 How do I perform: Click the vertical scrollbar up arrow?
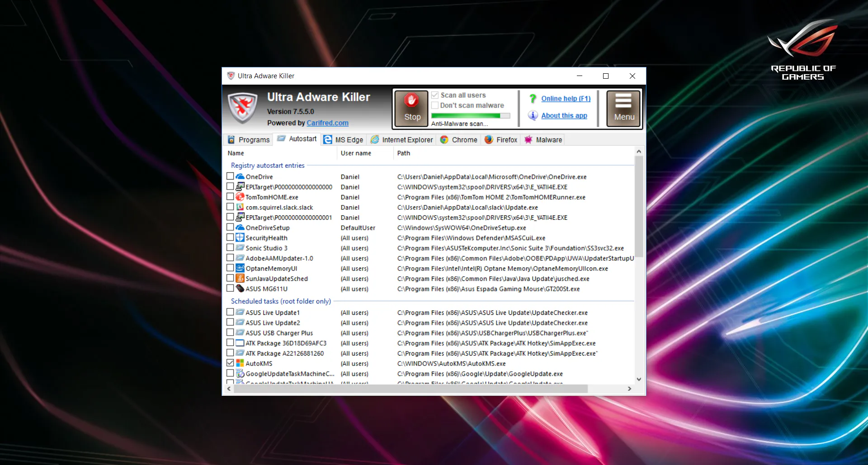(639, 152)
